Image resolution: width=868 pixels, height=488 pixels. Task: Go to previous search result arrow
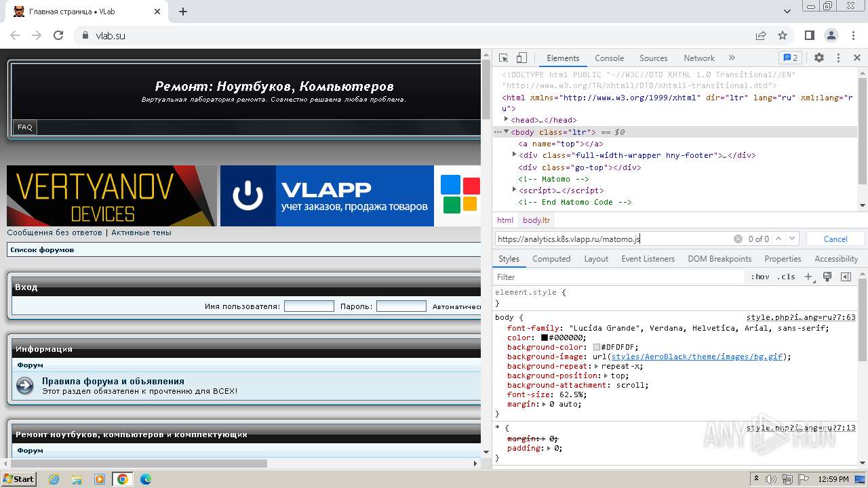tap(778, 239)
